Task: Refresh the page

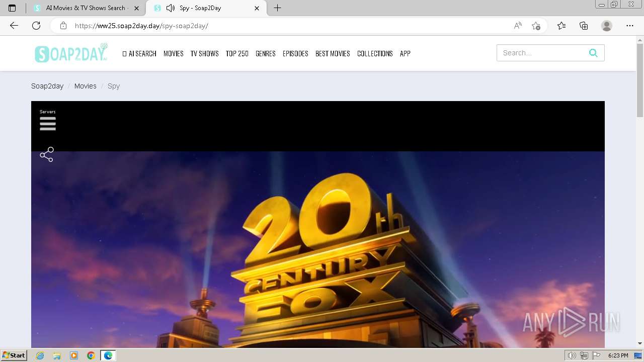Action: [36, 26]
